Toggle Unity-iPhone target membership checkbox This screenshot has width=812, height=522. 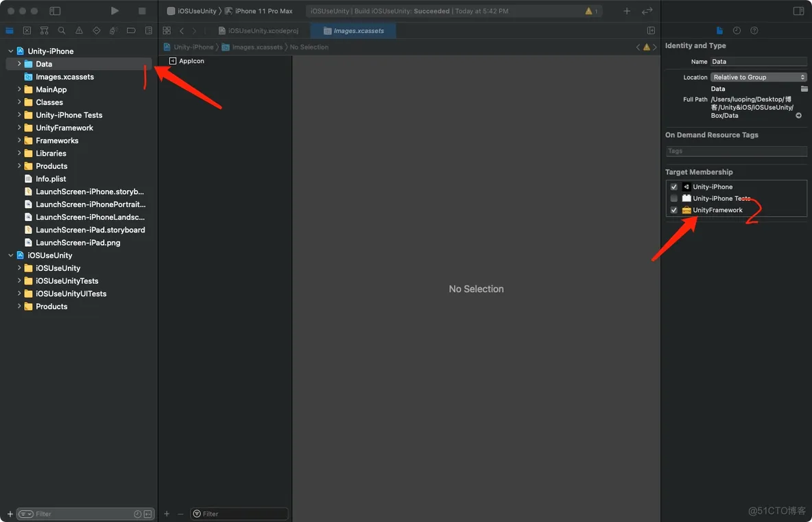pyautogui.click(x=673, y=187)
